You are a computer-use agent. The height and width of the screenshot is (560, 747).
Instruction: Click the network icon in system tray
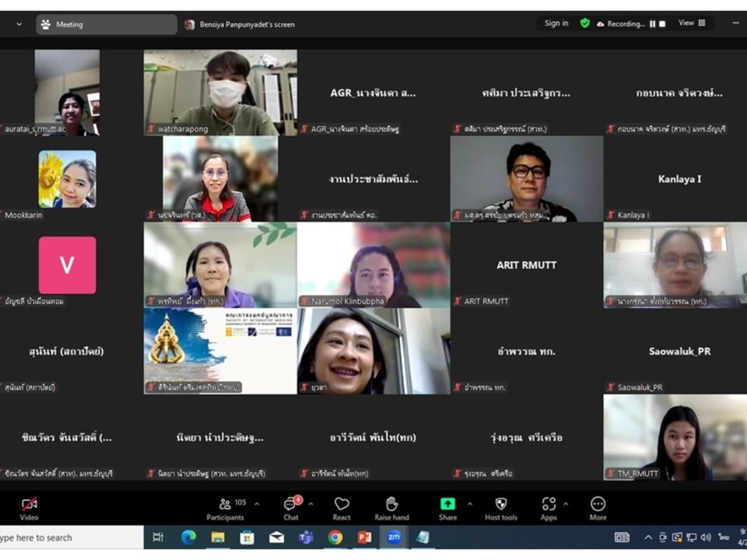coord(692,537)
